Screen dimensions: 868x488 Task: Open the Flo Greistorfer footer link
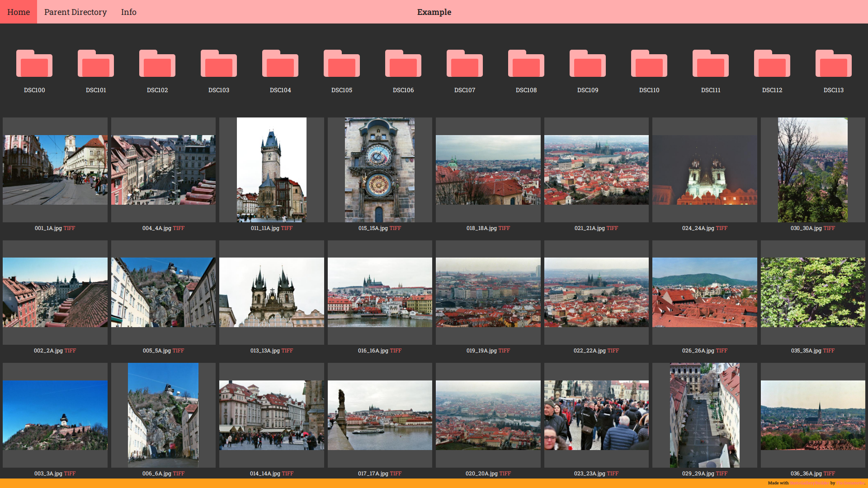(850, 483)
